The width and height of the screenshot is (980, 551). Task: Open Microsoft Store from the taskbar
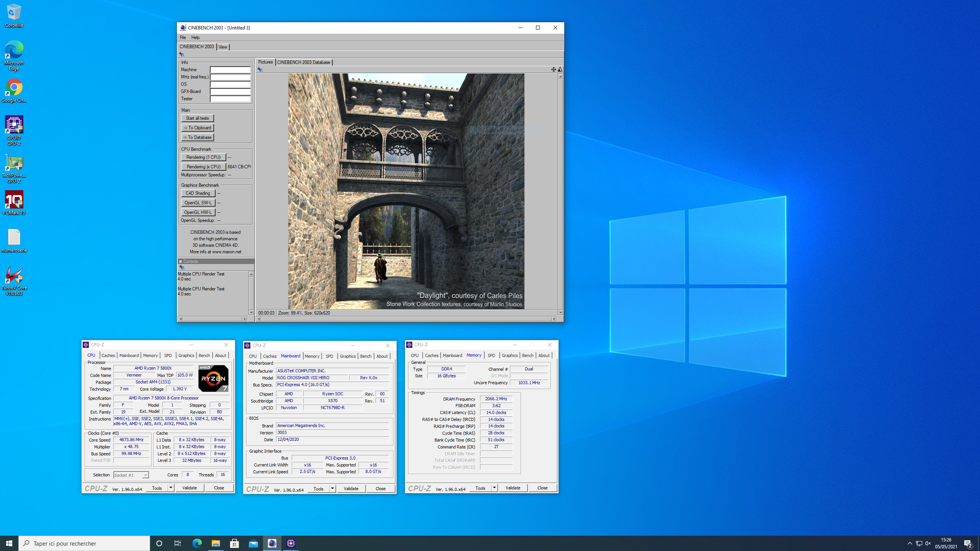pos(234,543)
